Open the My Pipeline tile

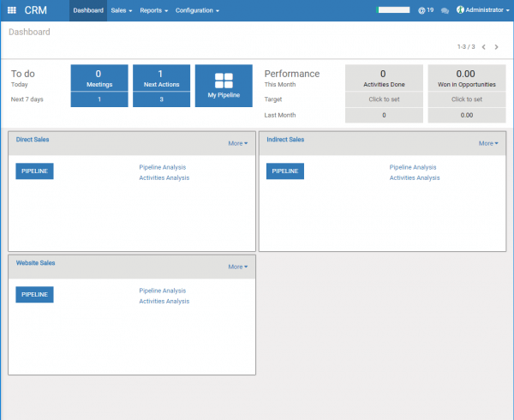(x=224, y=86)
